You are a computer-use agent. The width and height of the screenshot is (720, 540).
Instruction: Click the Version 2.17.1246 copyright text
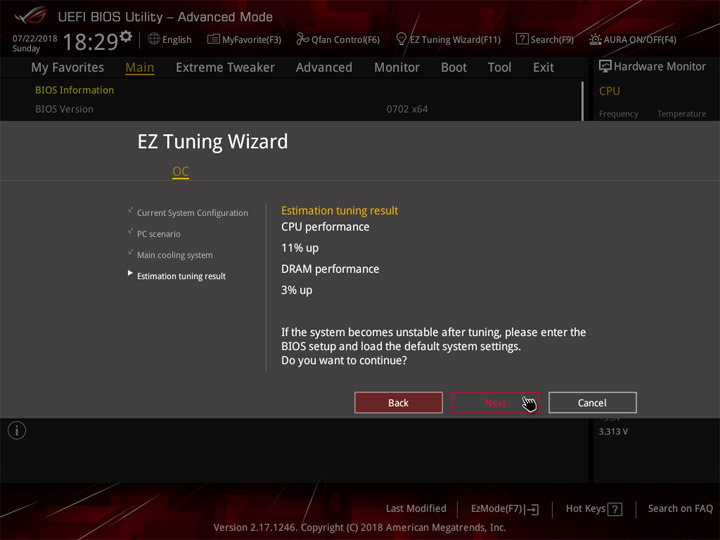pos(360,528)
